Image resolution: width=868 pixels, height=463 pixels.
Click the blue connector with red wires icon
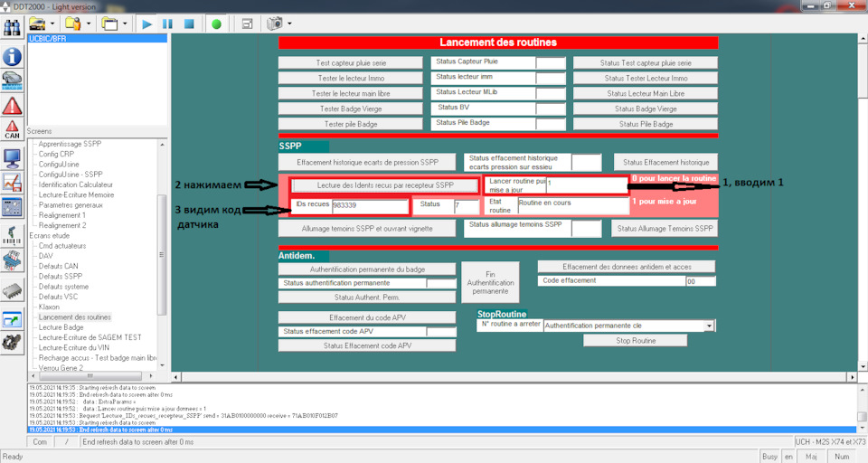pos(12,260)
